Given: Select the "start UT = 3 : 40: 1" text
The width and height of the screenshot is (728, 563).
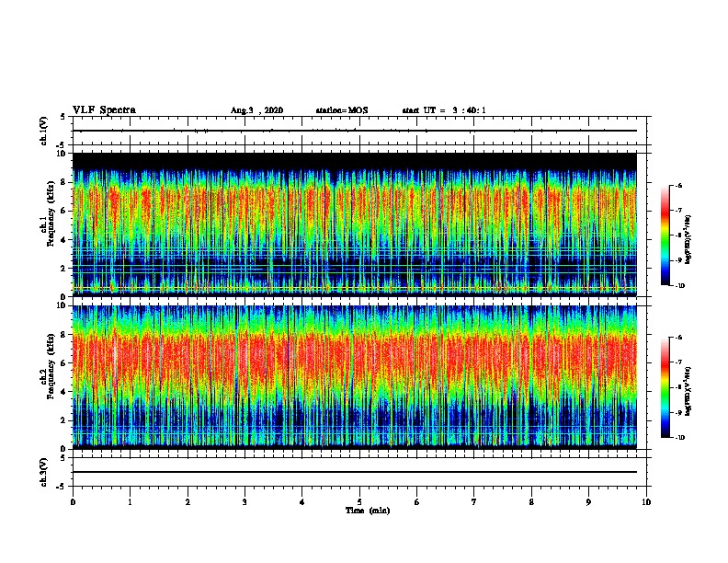Looking at the screenshot, I should coord(444,110).
